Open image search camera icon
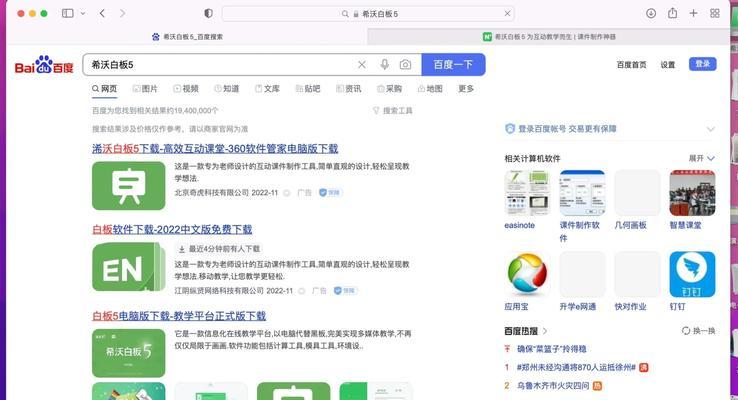738x400 pixels. [x=405, y=64]
